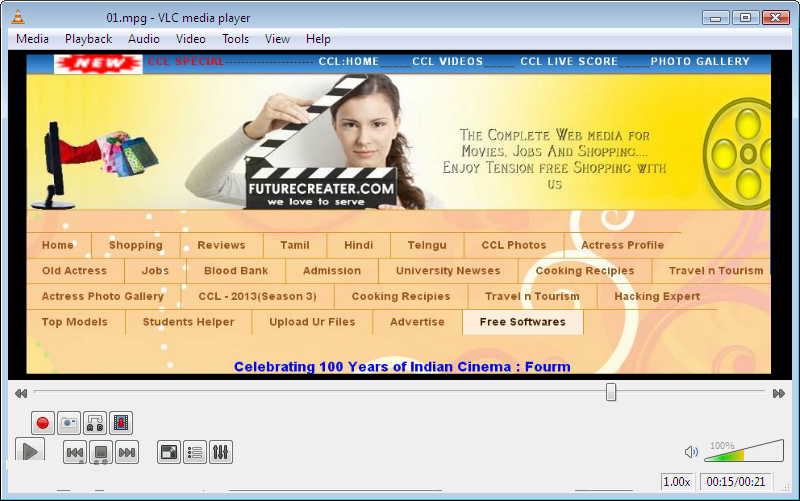Click the red NEW badge in video
This screenshot has width=800, height=501.
coord(98,63)
